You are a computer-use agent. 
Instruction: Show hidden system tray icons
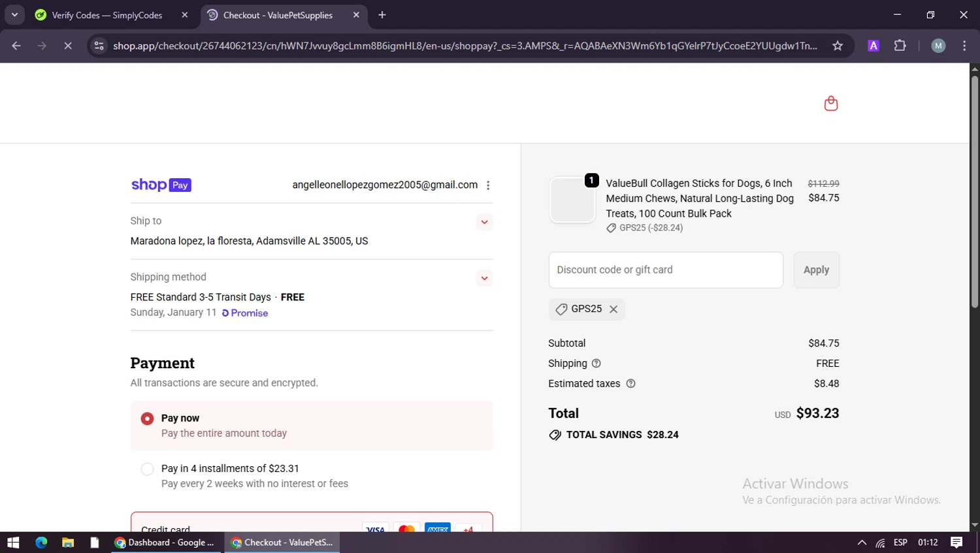coord(862,543)
